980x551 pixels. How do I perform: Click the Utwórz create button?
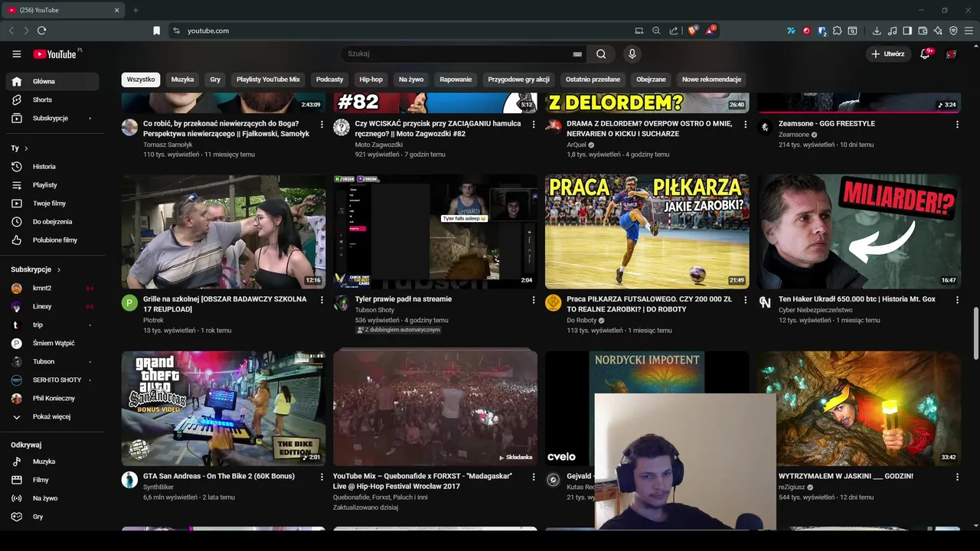click(887, 54)
